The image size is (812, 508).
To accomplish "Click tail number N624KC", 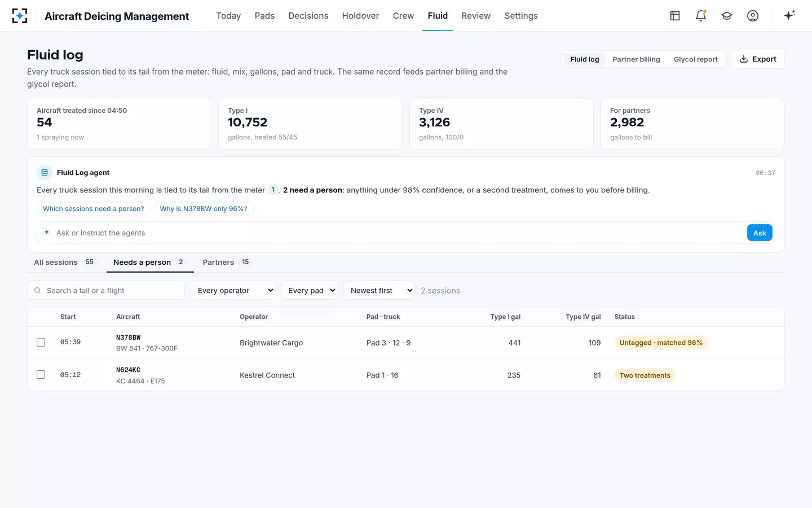I will point(129,370).
